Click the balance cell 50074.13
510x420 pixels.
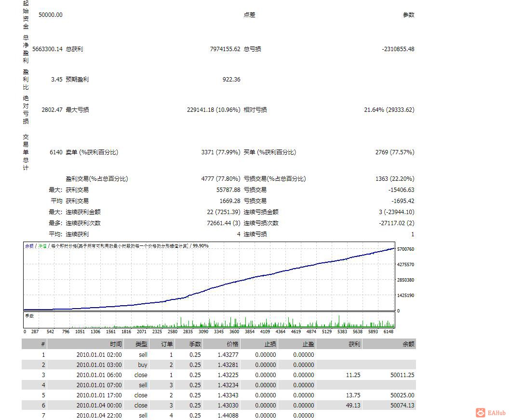click(x=403, y=406)
